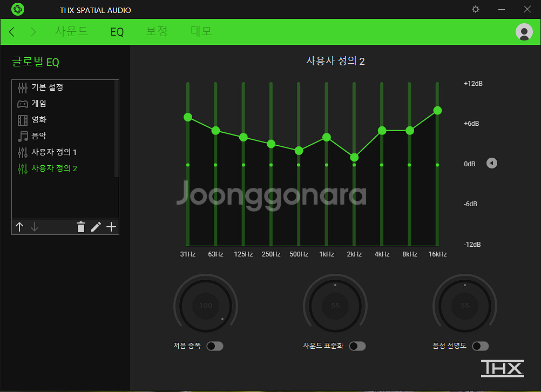This screenshot has width=541, height=392.
Task: Click the 31Hz frequency label
Action: (188, 254)
